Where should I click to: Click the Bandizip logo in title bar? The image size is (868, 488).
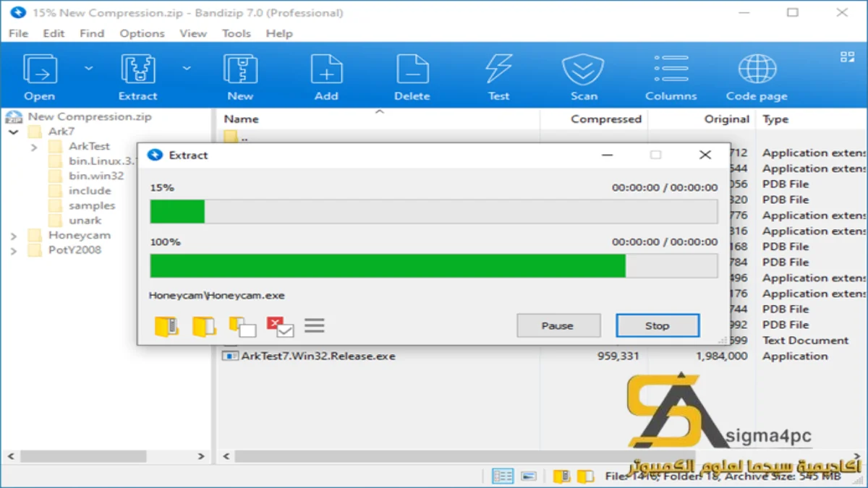click(x=18, y=12)
